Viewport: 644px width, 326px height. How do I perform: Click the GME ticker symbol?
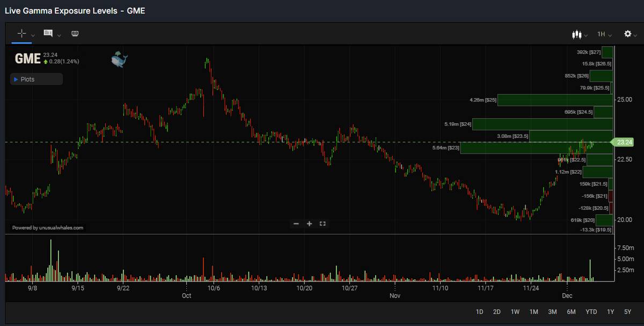(x=27, y=59)
